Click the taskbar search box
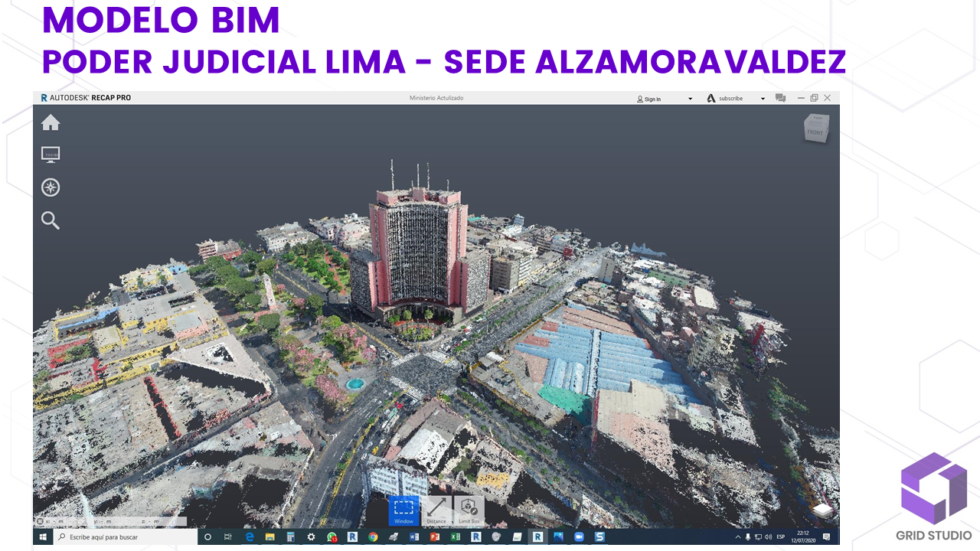 coord(126,537)
